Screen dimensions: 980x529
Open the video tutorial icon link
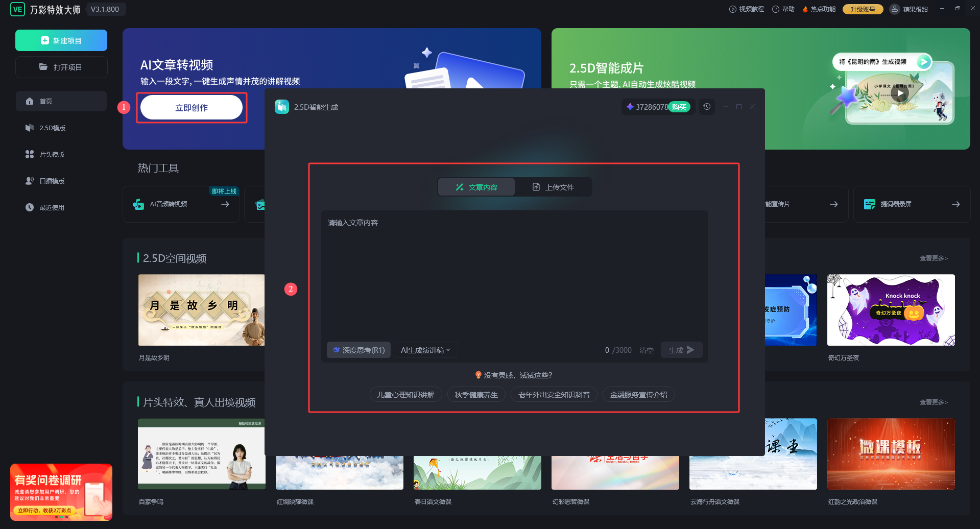(x=733, y=9)
